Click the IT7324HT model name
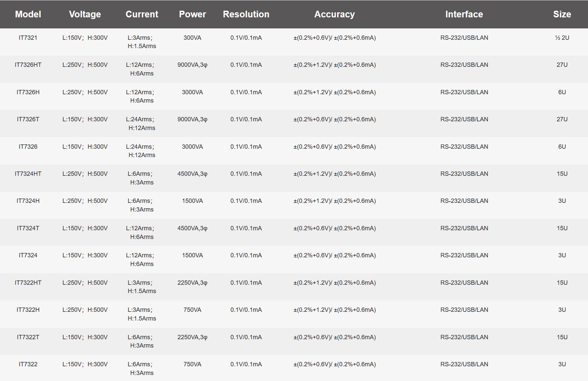Viewport: 588px width, 381px height. [28, 174]
